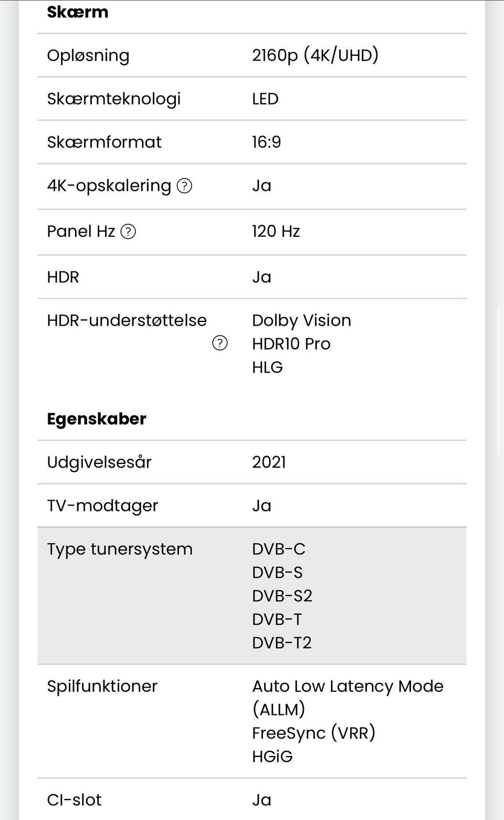Select the Dolby Vision entry
This screenshot has height=820, width=504.
click(301, 320)
